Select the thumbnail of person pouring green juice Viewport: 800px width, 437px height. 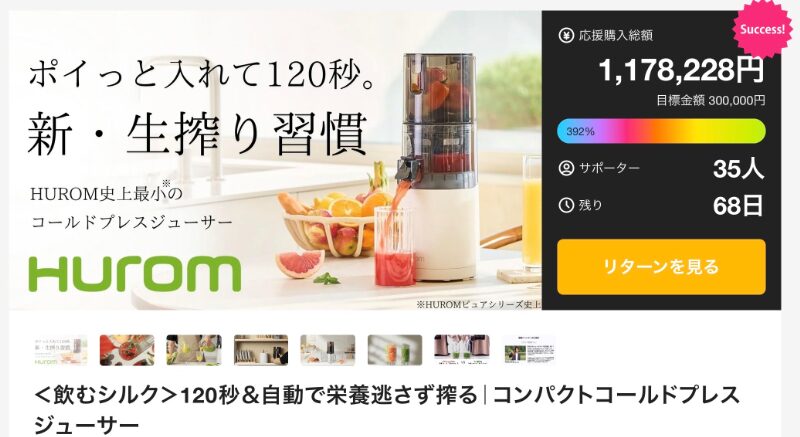pos(194,350)
